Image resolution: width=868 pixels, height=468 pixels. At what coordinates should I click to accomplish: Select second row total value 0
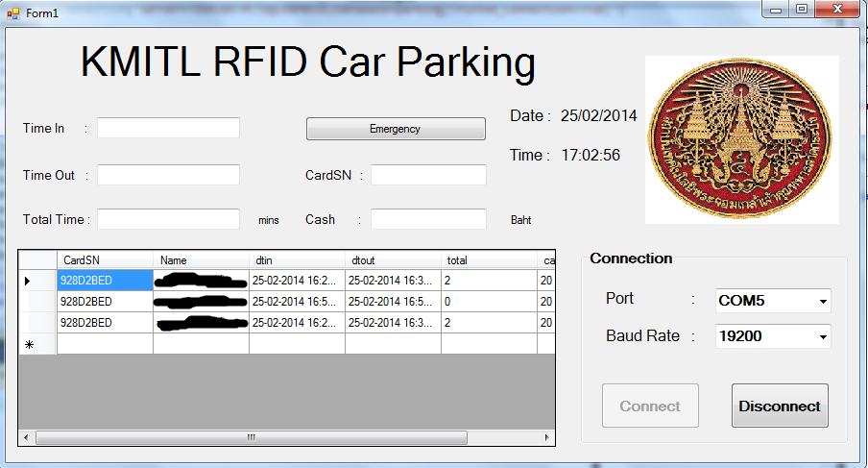point(489,302)
